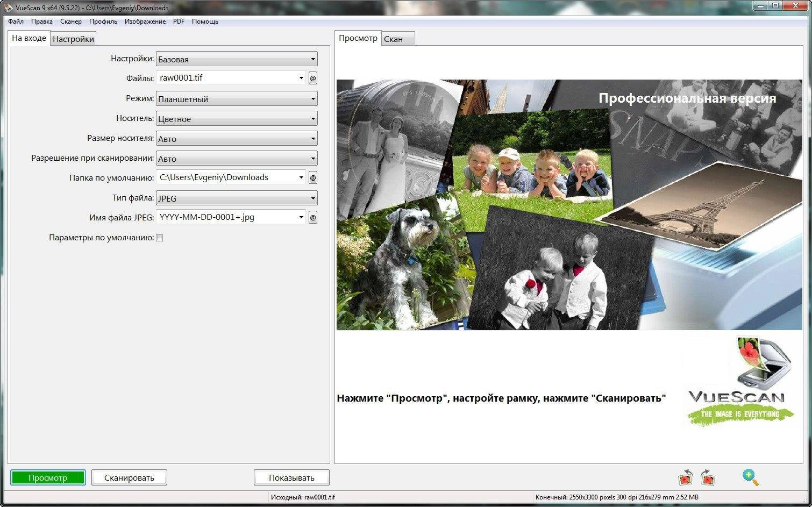Select the На входе tab
This screenshot has height=507, width=812.
pyautogui.click(x=29, y=38)
